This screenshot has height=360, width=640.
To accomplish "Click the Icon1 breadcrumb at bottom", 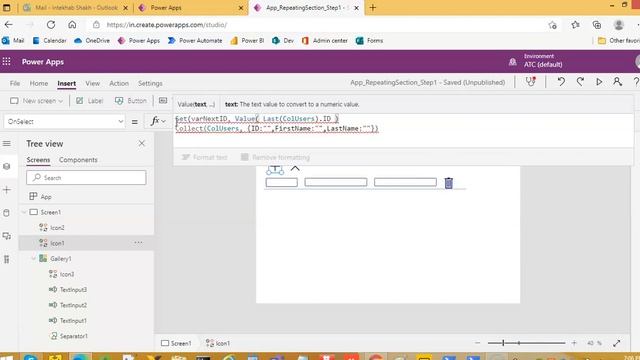I will [x=218, y=343].
